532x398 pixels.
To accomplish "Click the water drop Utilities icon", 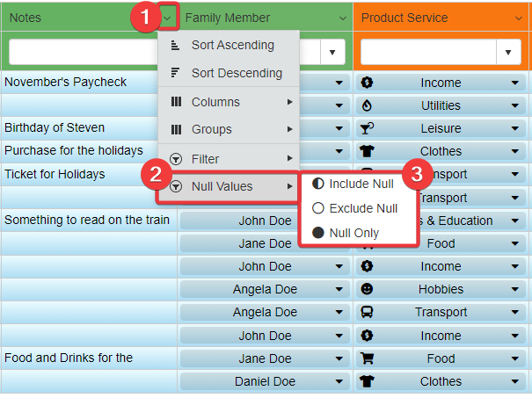I will [367, 105].
